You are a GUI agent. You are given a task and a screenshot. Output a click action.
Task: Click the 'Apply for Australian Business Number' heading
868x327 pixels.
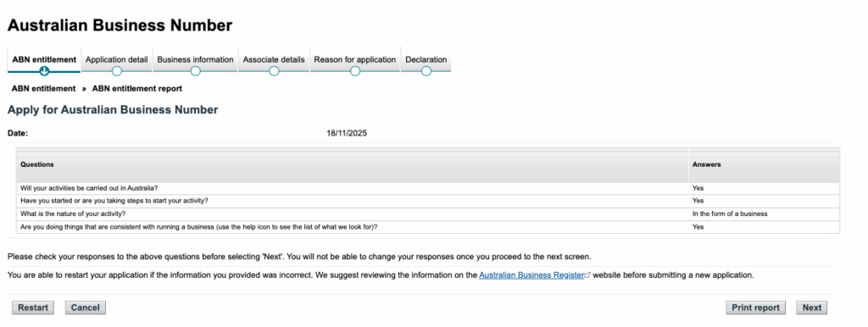pyautogui.click(x=113, y=110)
